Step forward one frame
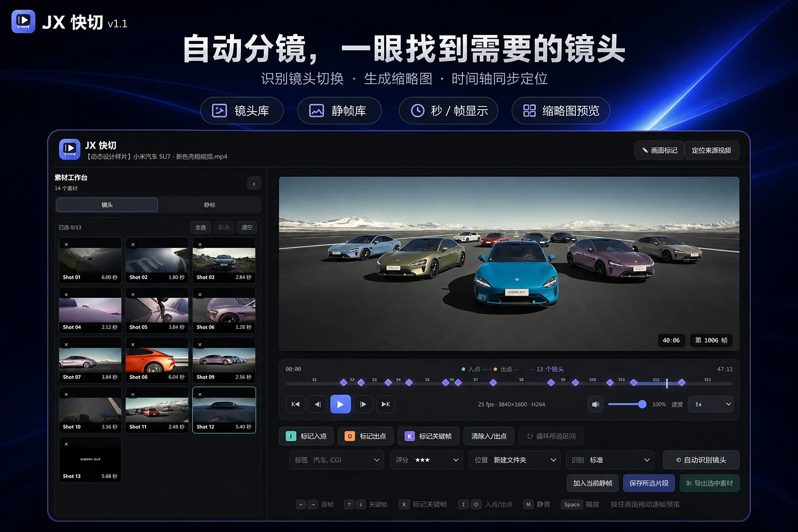The image size is (798, 532). click(363, 404)
